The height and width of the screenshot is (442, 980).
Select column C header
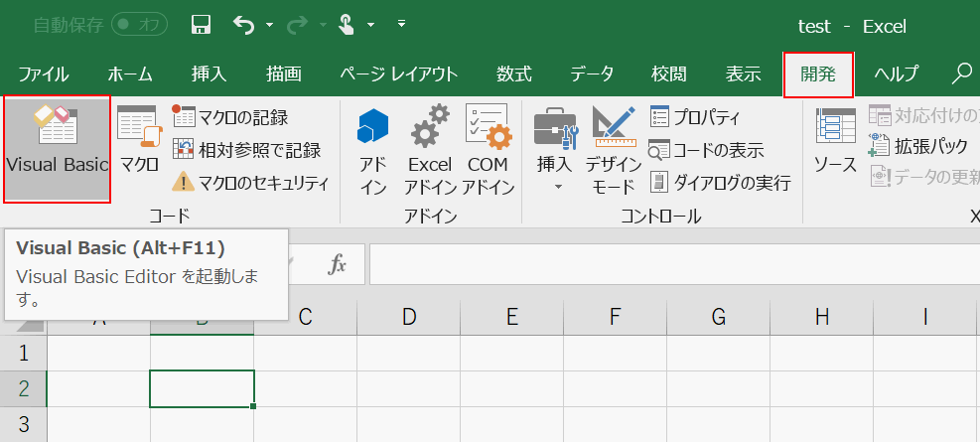305,318
